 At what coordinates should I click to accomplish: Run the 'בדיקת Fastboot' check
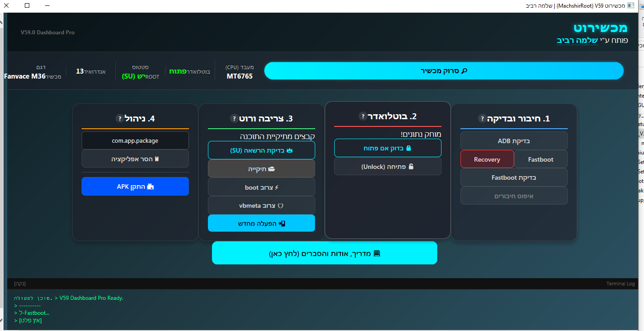[514, 177]
